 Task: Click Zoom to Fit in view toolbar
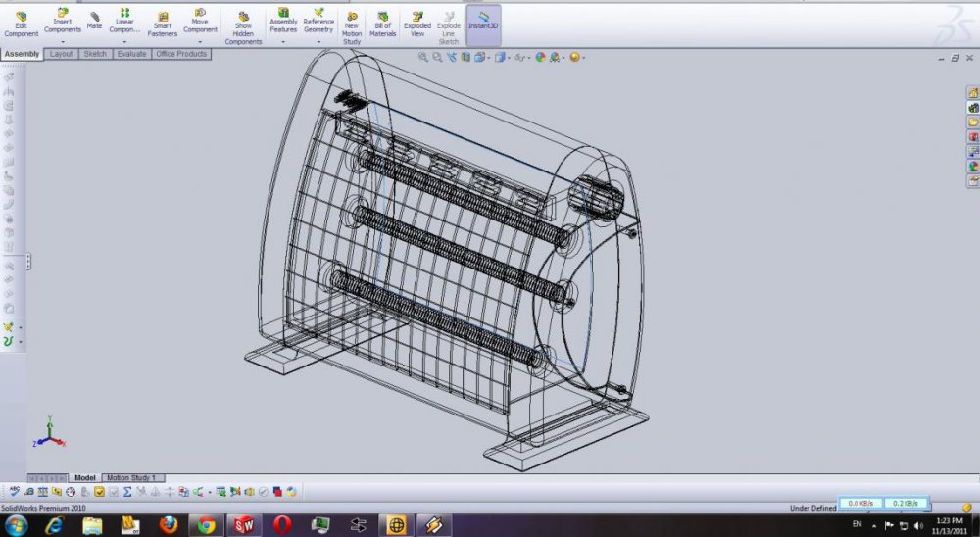[x=423, y=57]
